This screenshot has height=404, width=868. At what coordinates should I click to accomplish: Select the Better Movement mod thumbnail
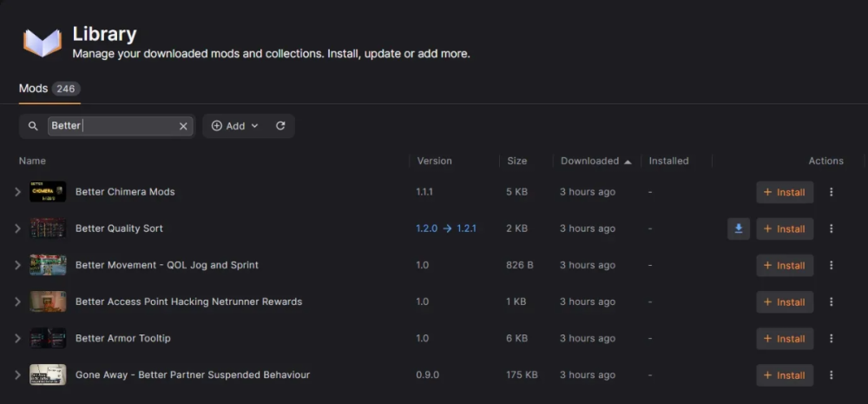point(48,265)
